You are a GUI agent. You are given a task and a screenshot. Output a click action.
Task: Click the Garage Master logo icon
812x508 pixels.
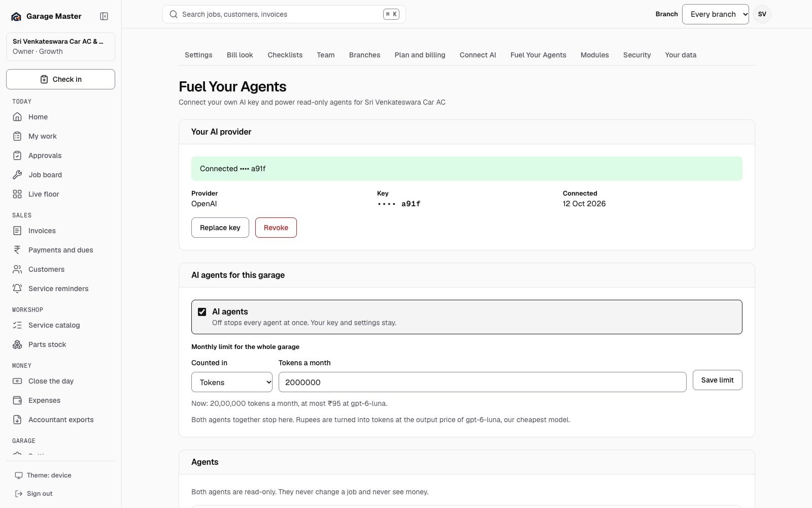16,16
